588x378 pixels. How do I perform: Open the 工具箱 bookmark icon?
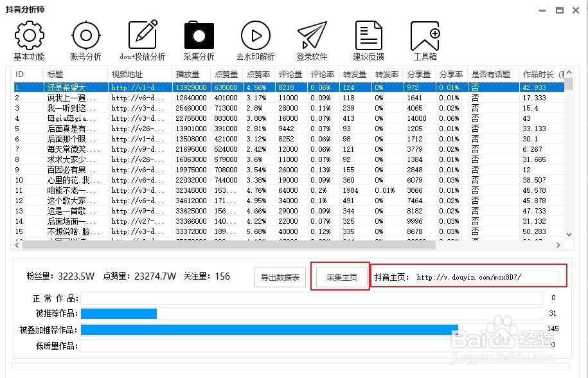(425, 35)
